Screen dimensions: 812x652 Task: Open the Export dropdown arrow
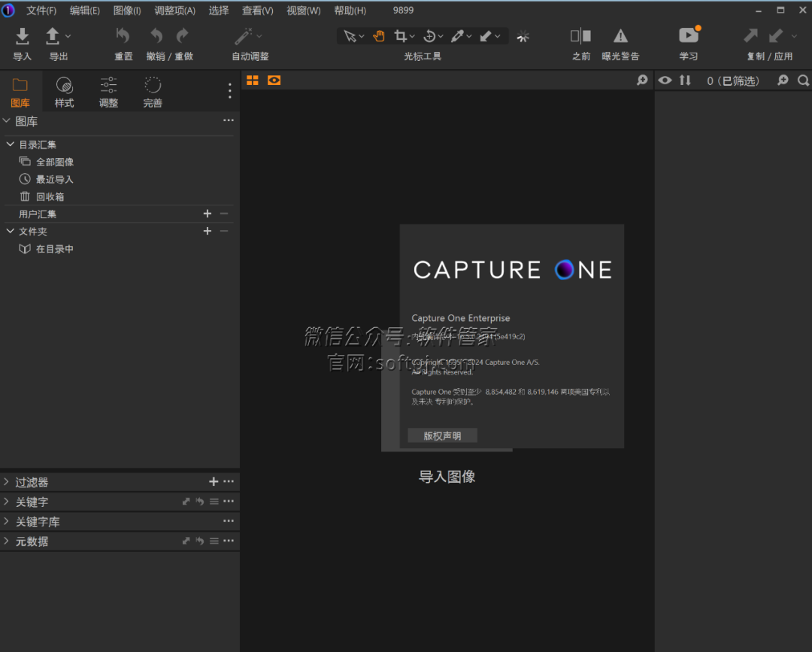(68, 36)
